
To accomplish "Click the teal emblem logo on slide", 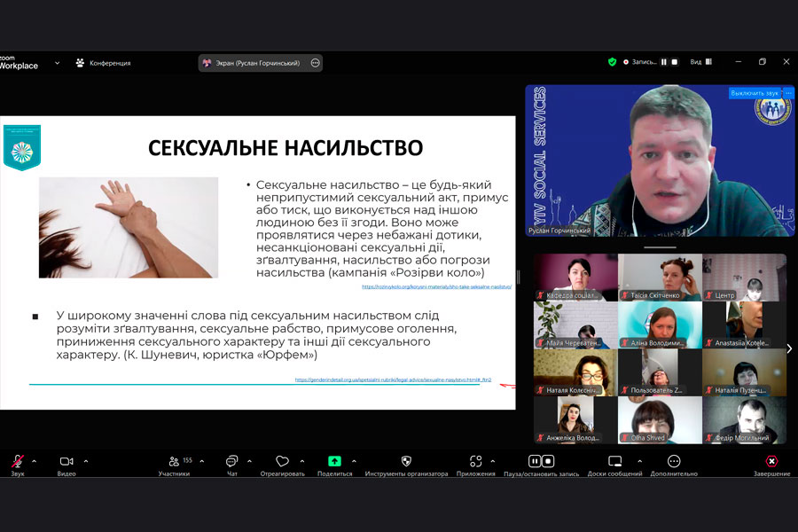I will click(x=22, y=148).
